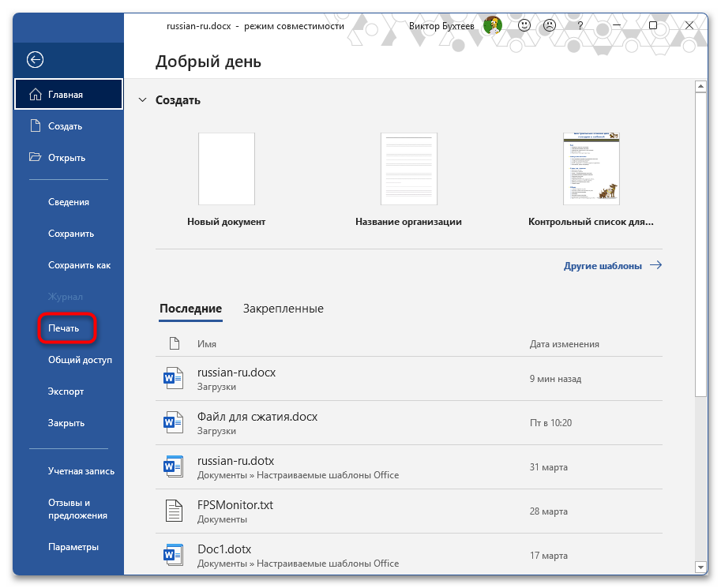Open the Печать menu item
This screenshot has height=588, width=721.
(63, 328)
